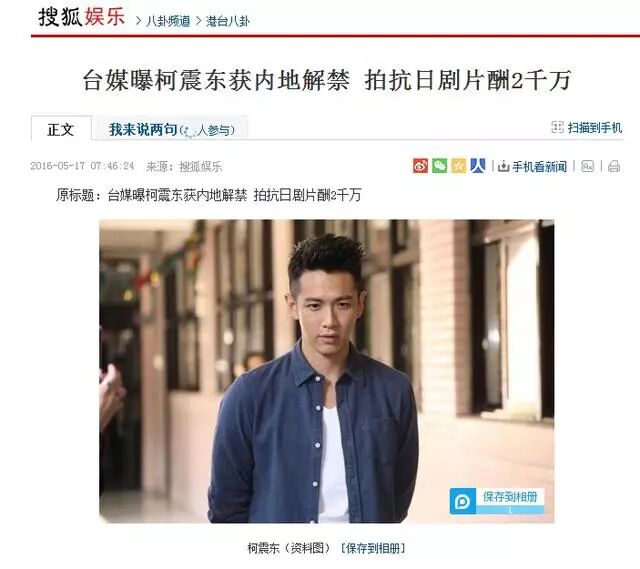Screen dimensions: 640x569
Task: Click the blue 保存到相册 overlay icon on photo
Action: tap(463, 501)
